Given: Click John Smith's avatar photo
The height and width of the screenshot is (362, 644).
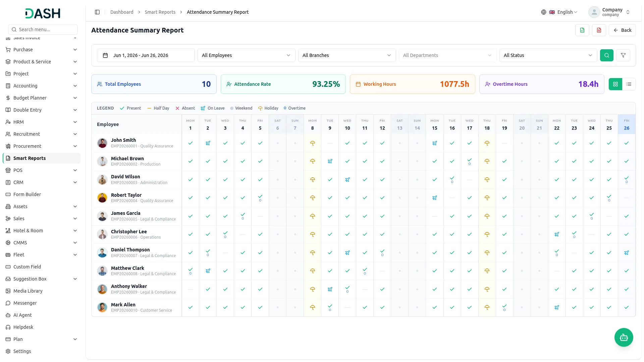Looking at the screenshot, I should pyautogui.click(x=102, y=143).
